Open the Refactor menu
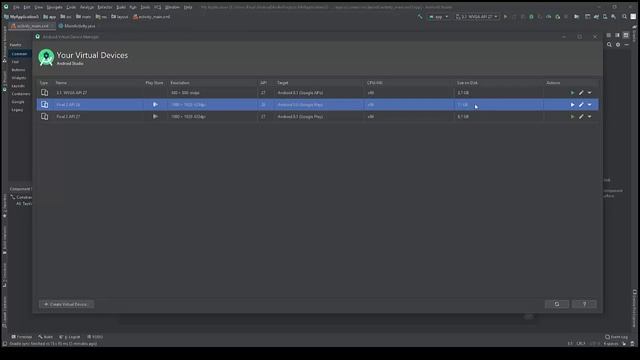640x360 pixels. (x=104, y=7)
